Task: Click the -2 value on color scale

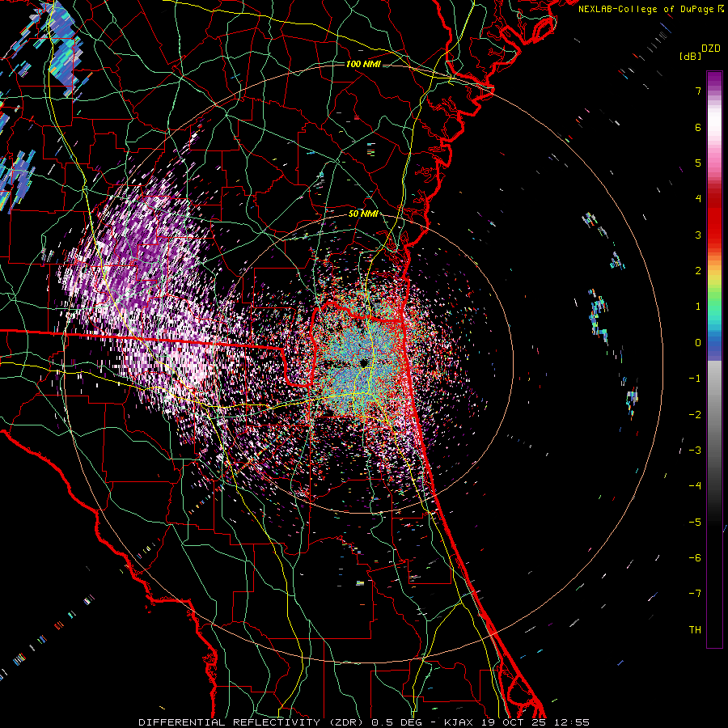Action: pyautogui.click(x=695, y=415)
